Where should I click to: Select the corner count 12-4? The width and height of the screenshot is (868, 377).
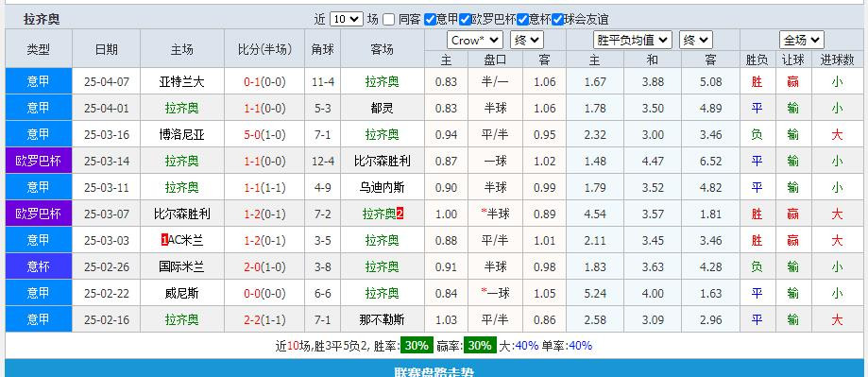click(323, 161)
